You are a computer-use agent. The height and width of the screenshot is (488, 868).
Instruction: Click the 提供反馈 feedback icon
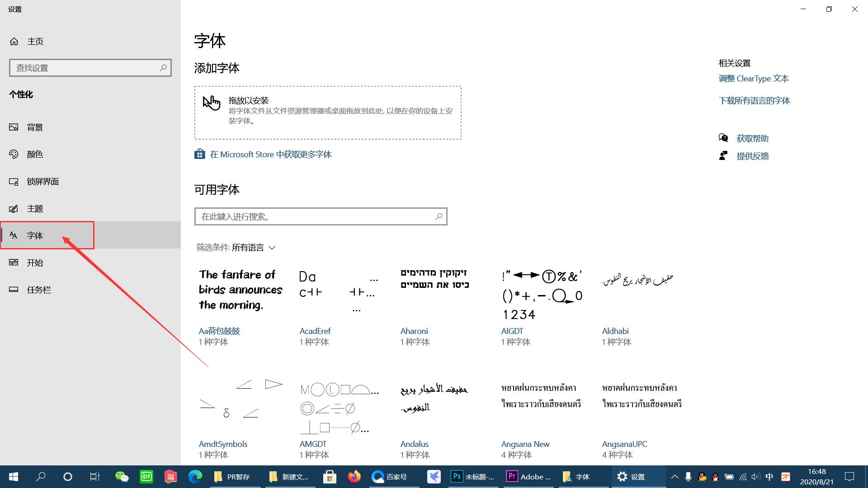[723, 156]
